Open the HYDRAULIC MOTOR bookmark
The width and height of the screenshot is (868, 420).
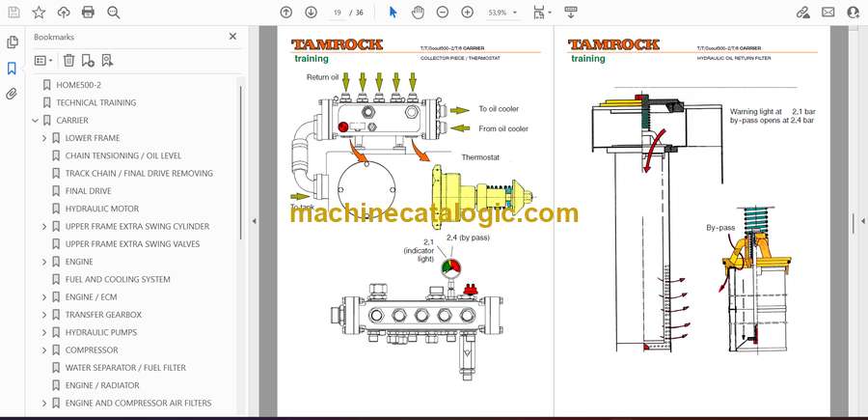pyautogui.click(x=102, y=209)
